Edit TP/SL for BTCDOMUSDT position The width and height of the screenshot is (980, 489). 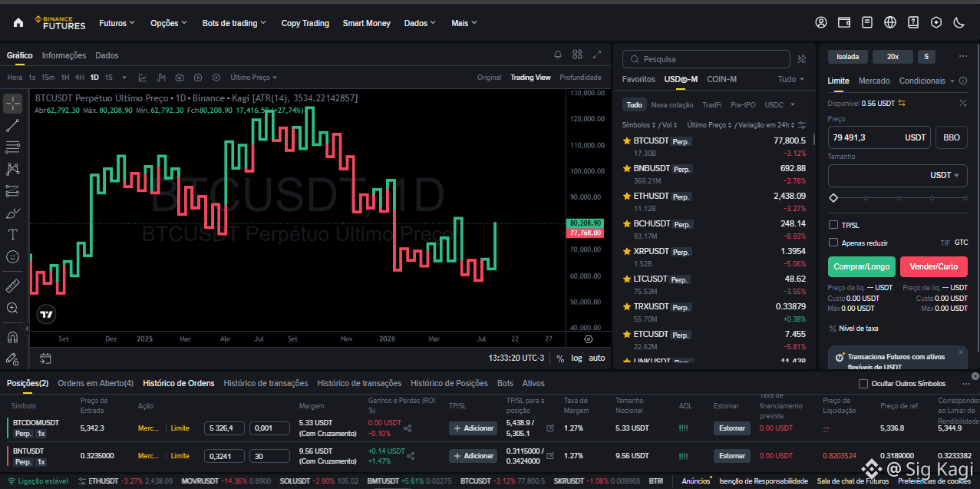click(x=549, y=428)
